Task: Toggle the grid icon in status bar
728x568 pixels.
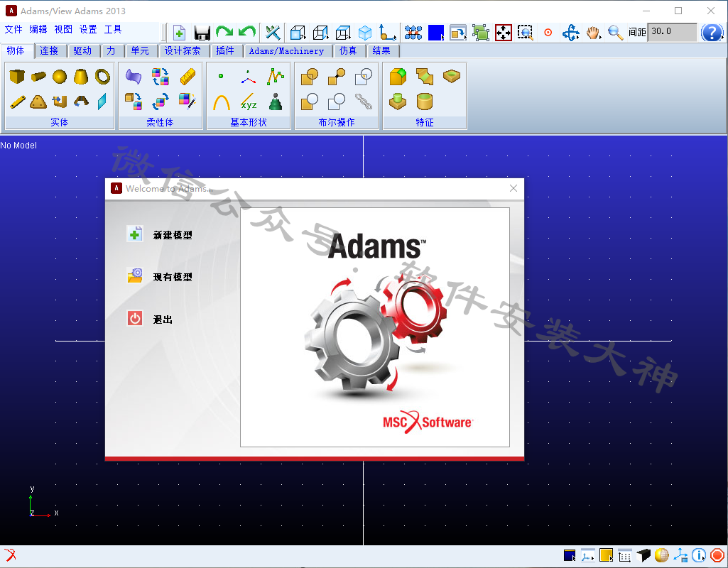Action: (625, 555)
